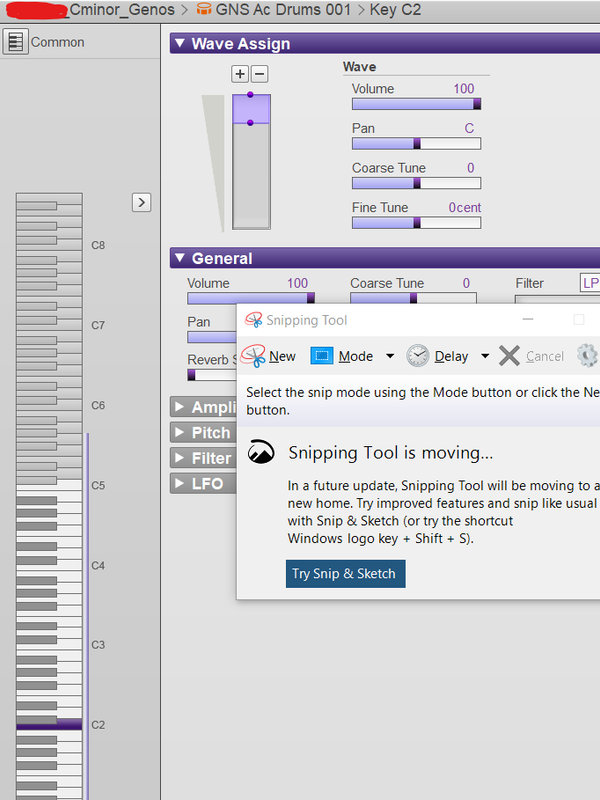Click the Fine Tune value 0cent
The height and width of the screenshot is (800, 600).
(464, 208)
